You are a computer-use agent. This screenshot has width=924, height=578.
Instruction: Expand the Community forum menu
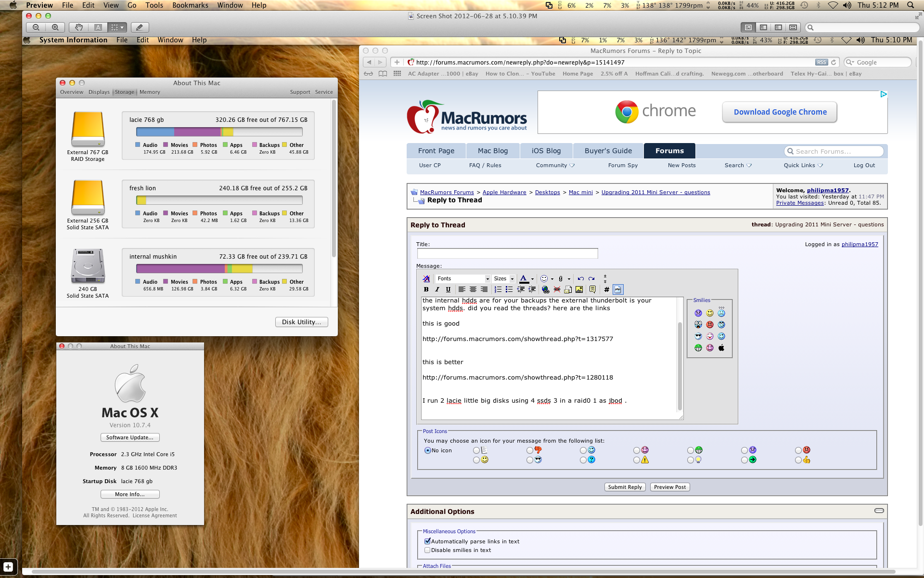555,165
